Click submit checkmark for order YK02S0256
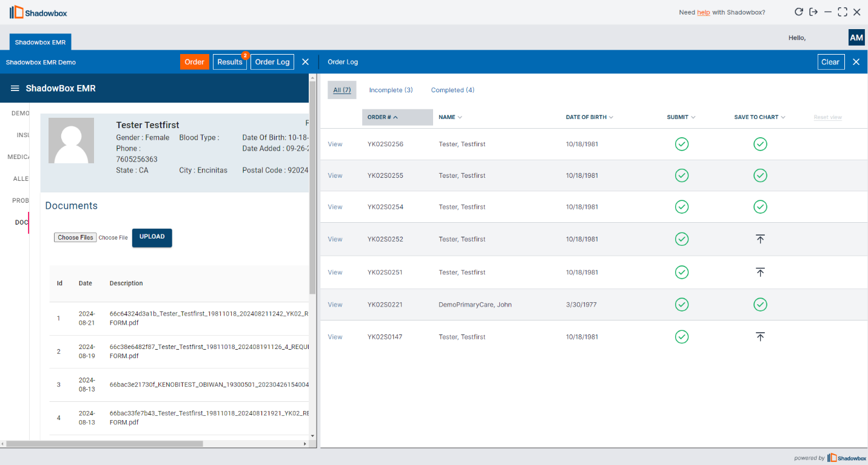Screen dimensions: 868x465 coord(682,144)
